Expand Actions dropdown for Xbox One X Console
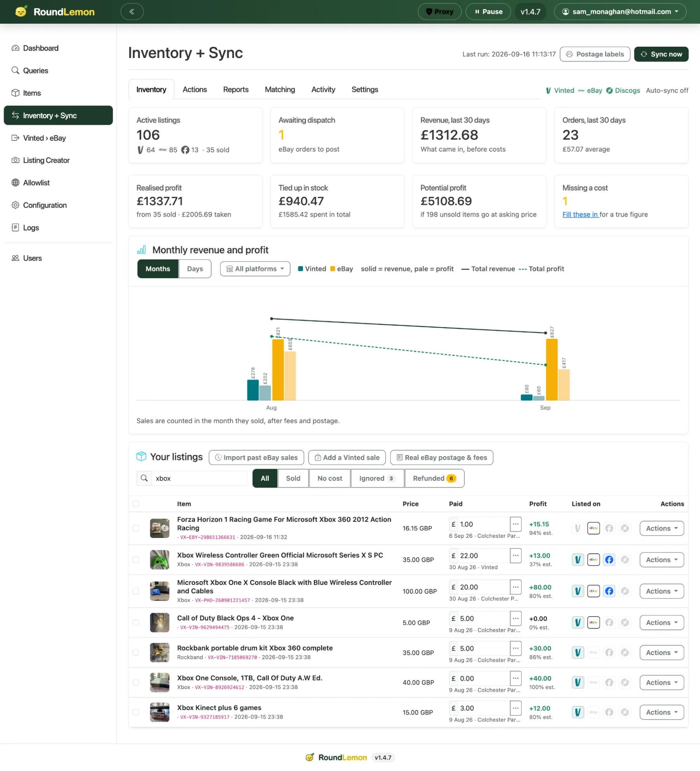The height and width of the screenshot is (771, 700). click(661, 591)
